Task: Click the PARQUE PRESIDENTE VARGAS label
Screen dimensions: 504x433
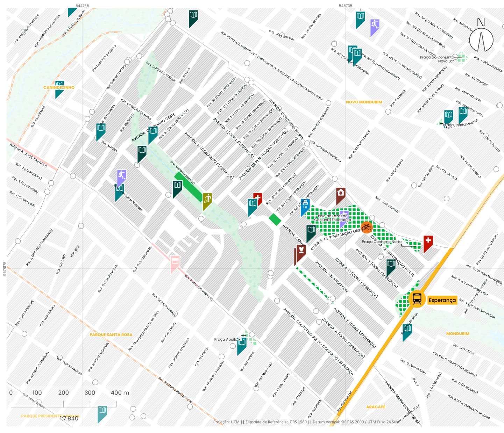Action: [50, 416]
